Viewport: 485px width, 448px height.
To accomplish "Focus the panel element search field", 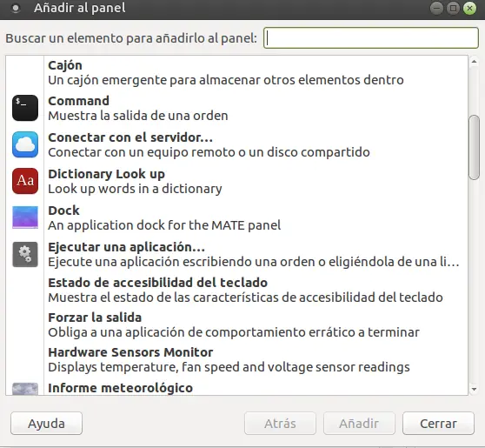I will pyautogui.click(x=371, y=37).
